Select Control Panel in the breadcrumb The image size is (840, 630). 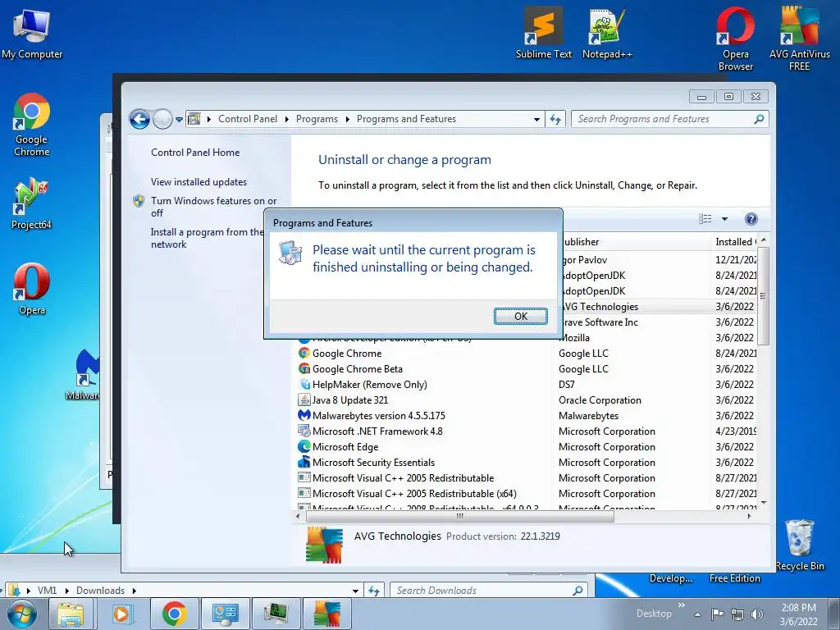(x=248, y=119)
